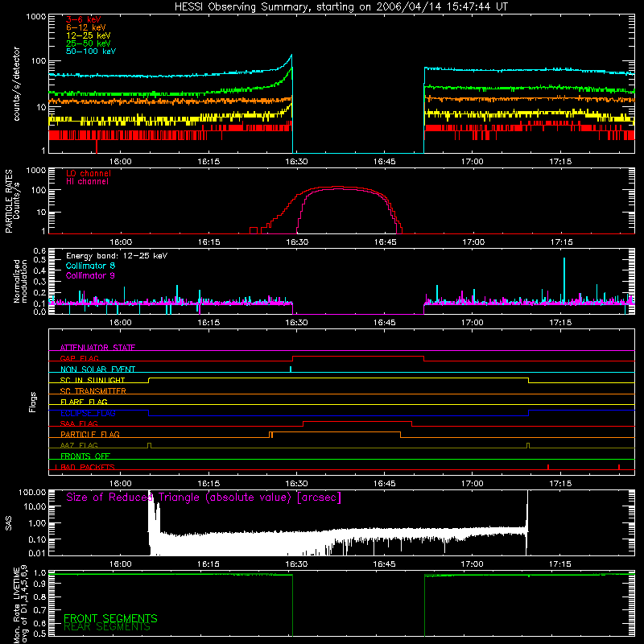
Task: Click the 100.00 value on the SAS axis
Action: pos(32,492)
